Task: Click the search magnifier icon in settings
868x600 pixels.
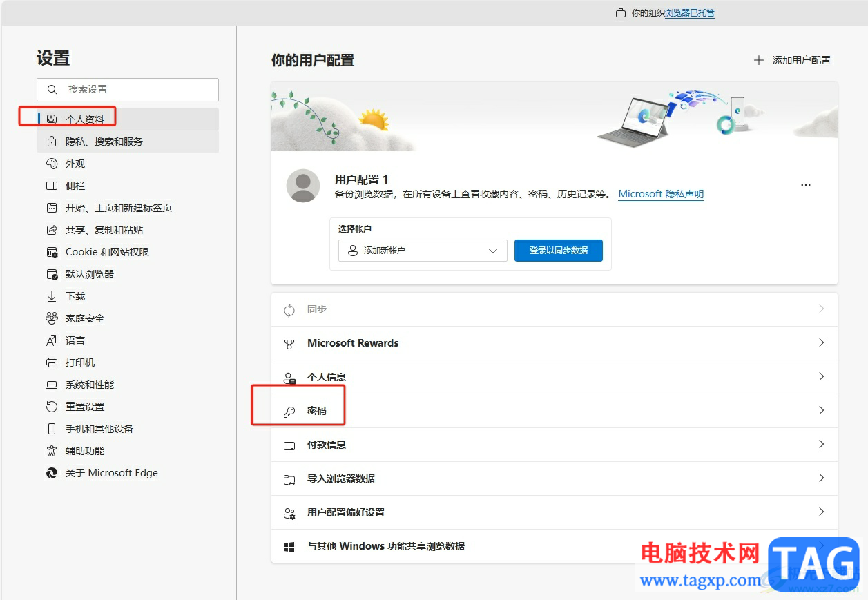Action: click(x=52, y=90)
